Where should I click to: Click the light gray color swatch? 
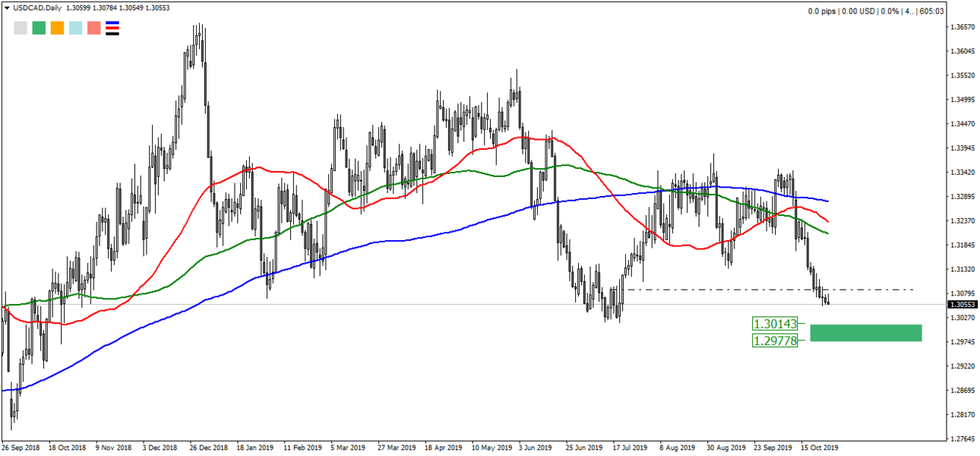(x=21, y=28)
